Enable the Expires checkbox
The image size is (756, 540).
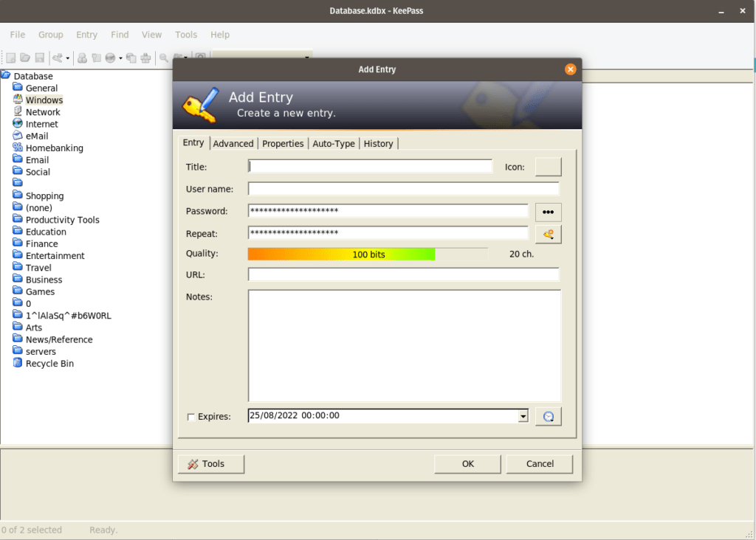[191, 417]
